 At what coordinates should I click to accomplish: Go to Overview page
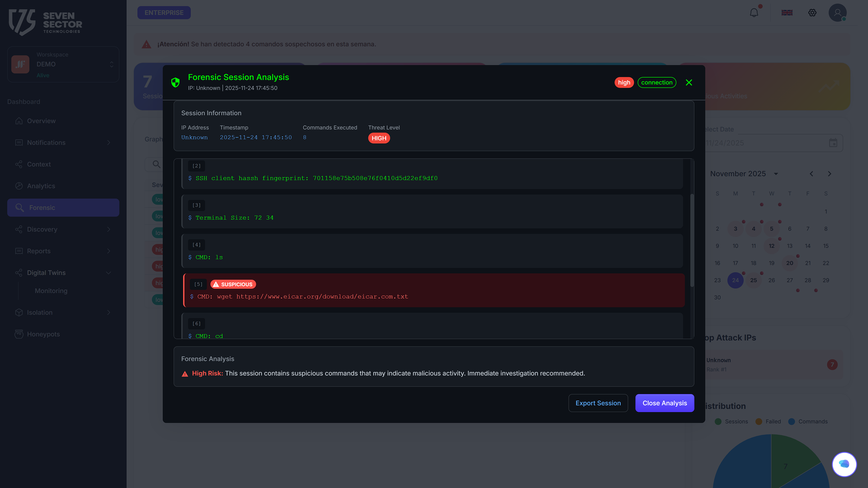click(x=41, y=121)
